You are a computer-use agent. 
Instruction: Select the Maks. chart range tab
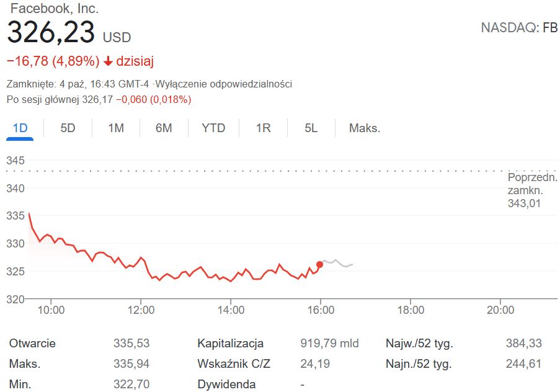(x=365, y=128)
